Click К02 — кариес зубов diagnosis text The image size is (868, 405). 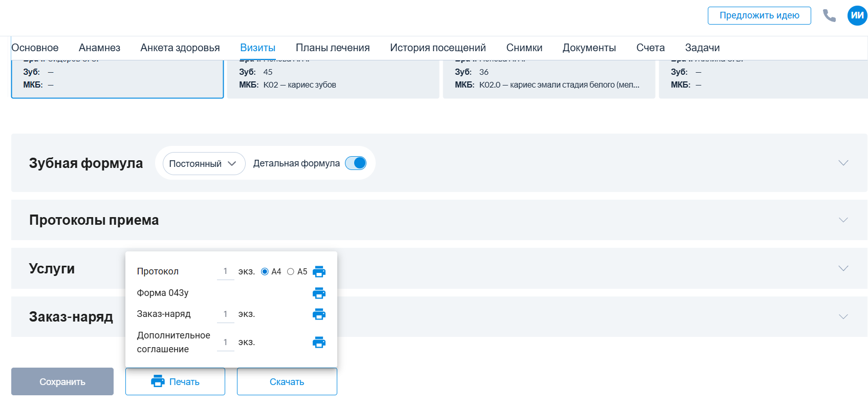[x=300, y=85]
